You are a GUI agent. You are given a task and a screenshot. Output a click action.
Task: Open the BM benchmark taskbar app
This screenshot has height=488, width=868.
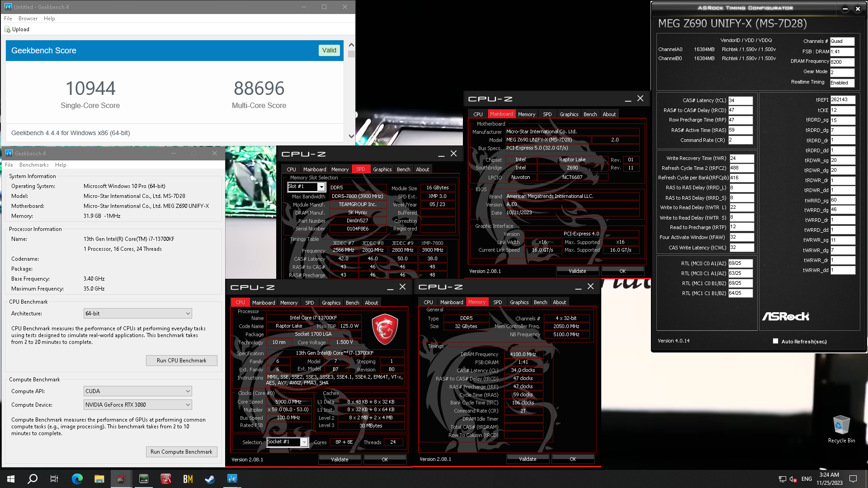tap(188, 479)
